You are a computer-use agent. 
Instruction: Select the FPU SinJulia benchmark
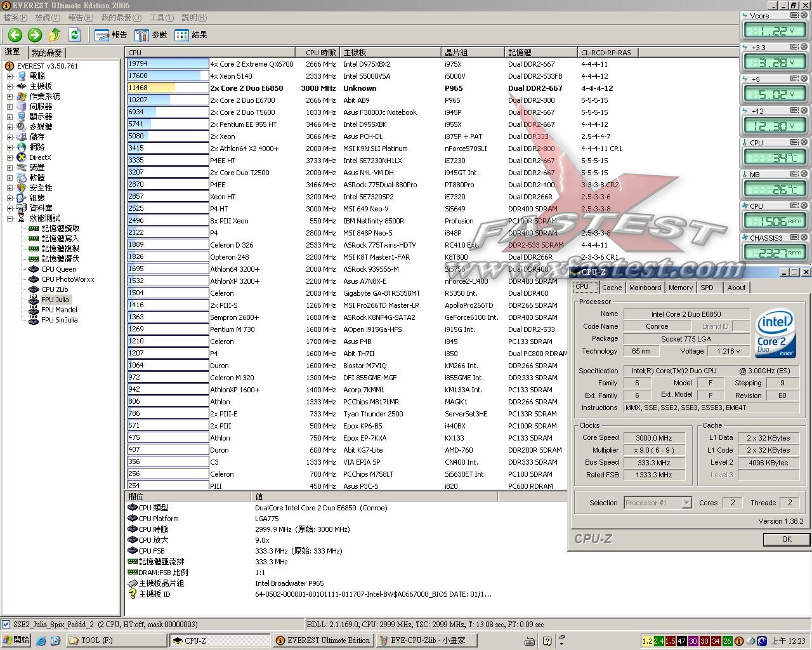[59, 320]
